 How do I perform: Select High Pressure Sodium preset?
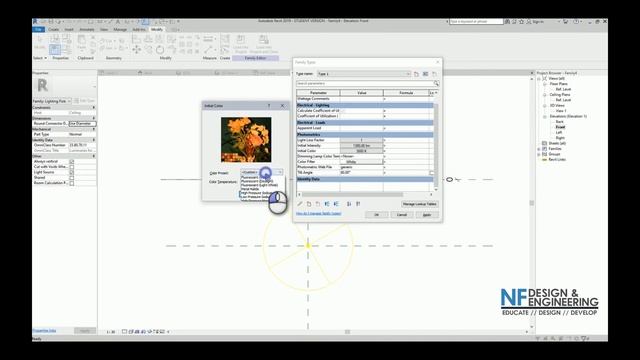pyautogui.click(x=256, y=193)
